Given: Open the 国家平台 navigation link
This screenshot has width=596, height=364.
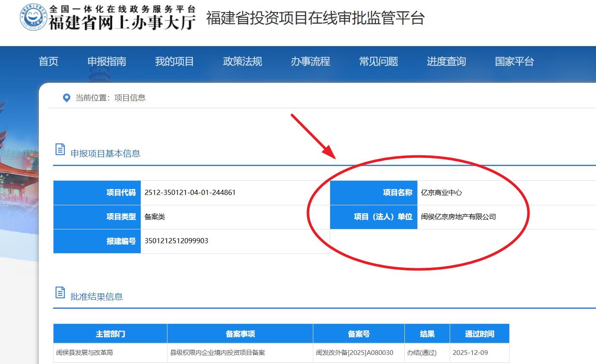Looking at the screenshot, I should [x=514, y=62].
